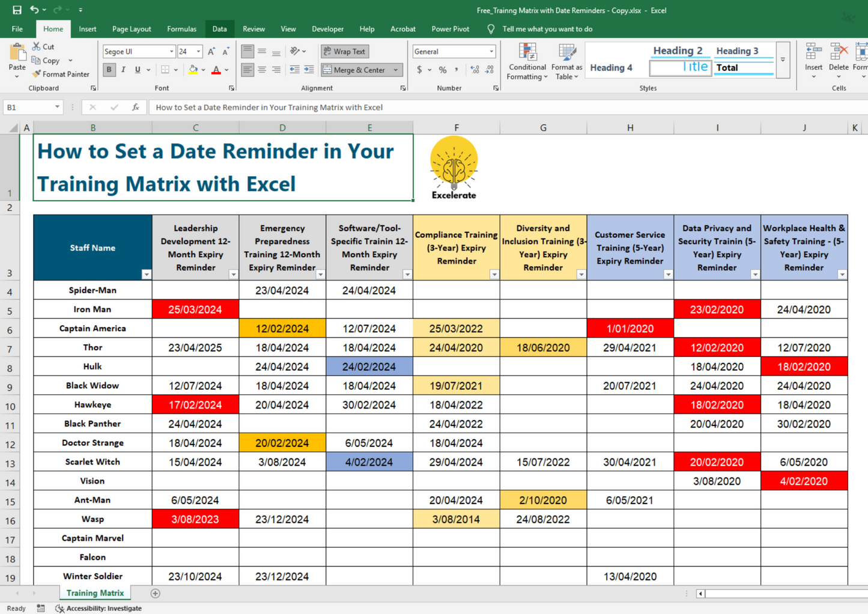Click the Format Painter brush icon
This screenshot has height=614, width=868.
pyautogui.click(x=37, y=74)
